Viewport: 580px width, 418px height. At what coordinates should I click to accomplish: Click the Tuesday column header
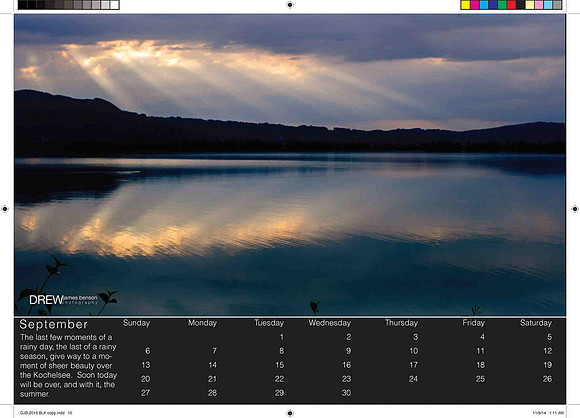[269, 323]
